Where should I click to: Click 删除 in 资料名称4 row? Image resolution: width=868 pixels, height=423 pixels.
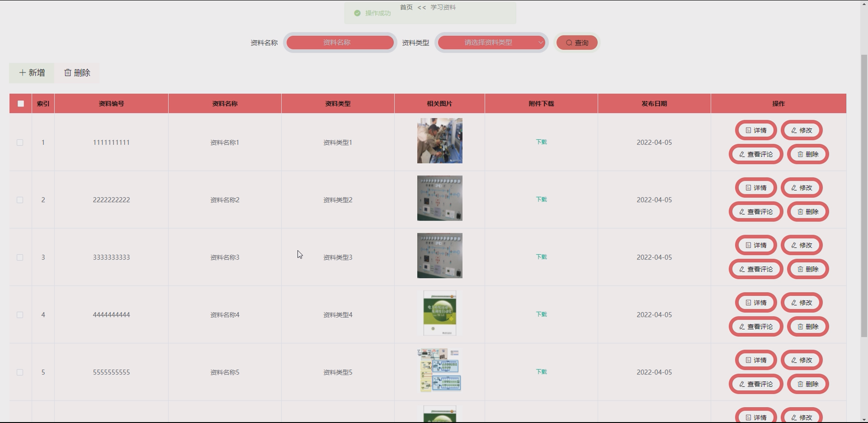pyautogui.click(x=808, y=327)
